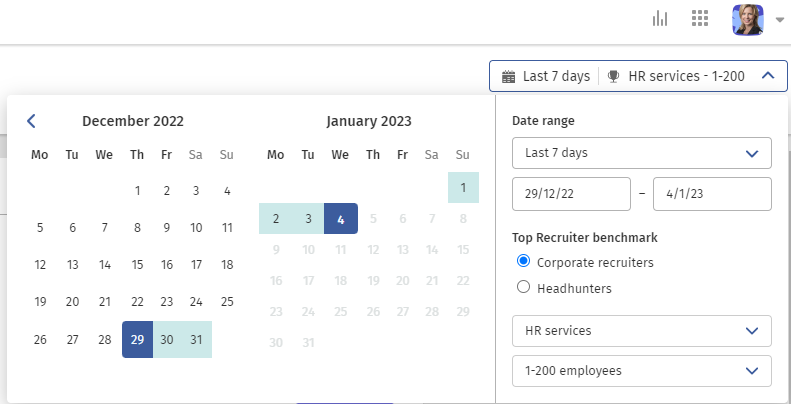Expand the profile menu arrow
Image resolution: width=791 pixels, height=404 pixels.
coord(780,19)
